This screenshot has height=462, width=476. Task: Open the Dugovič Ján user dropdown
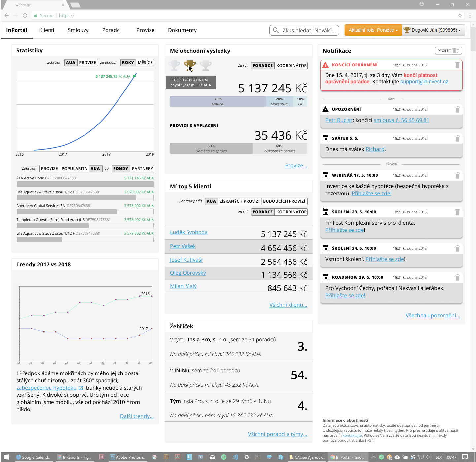(433, 30)
